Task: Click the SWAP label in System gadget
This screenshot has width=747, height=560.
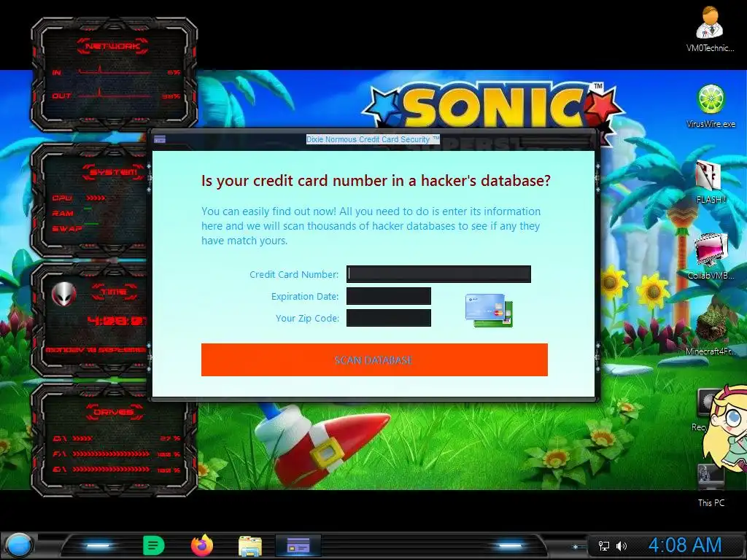Action: [x=66, y=228]
